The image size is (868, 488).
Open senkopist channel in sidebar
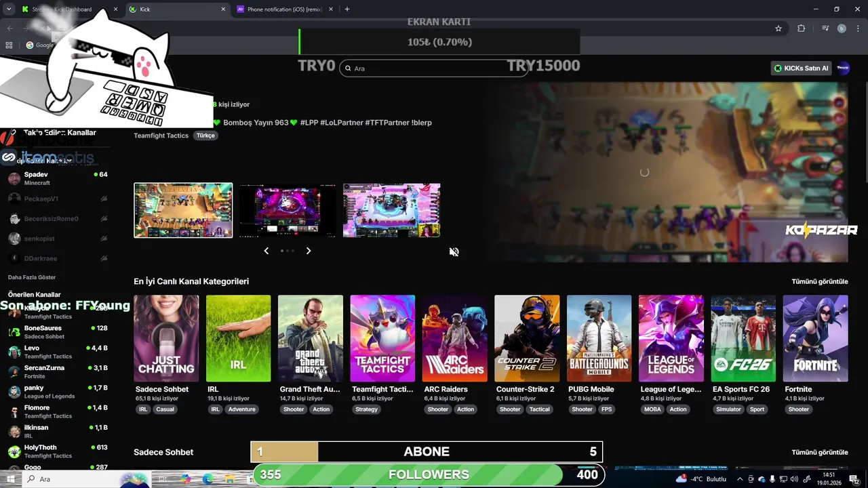[57, 239]
